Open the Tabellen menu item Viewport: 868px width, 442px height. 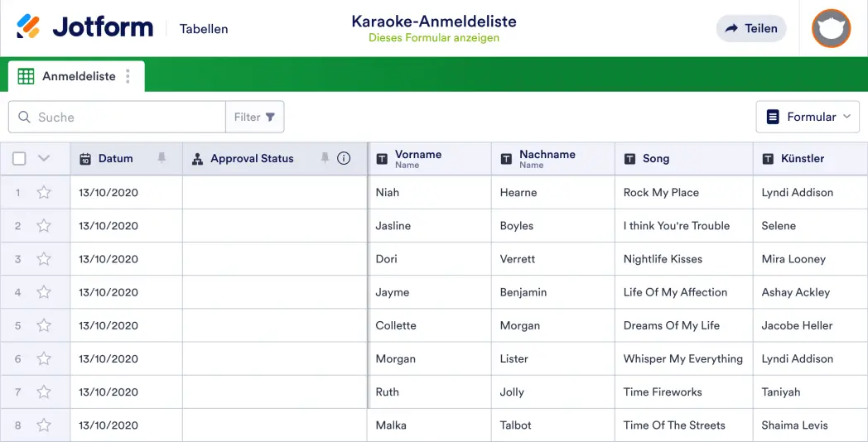pos(204,29)
